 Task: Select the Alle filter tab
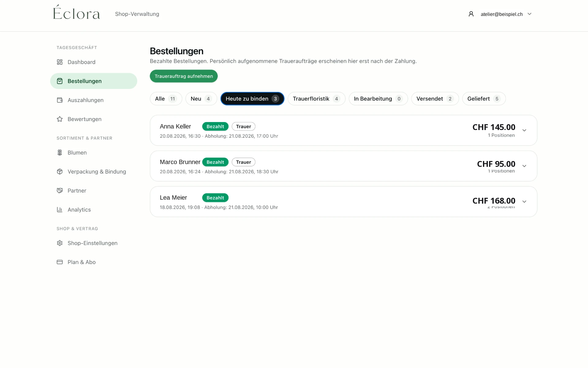point(166,99)
